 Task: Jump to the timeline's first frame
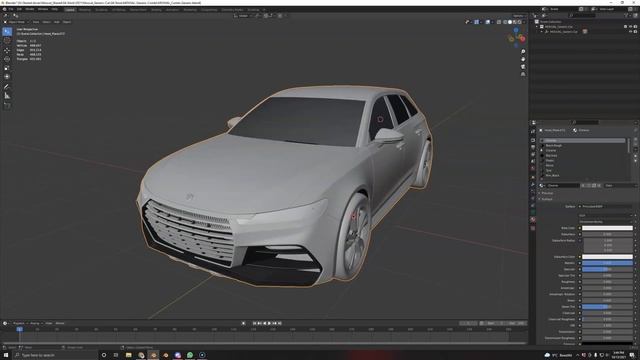point(254,323)
